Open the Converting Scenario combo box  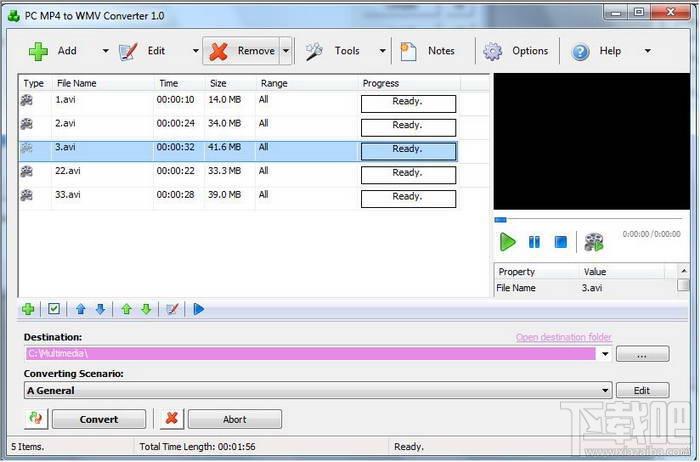(318, 391)
